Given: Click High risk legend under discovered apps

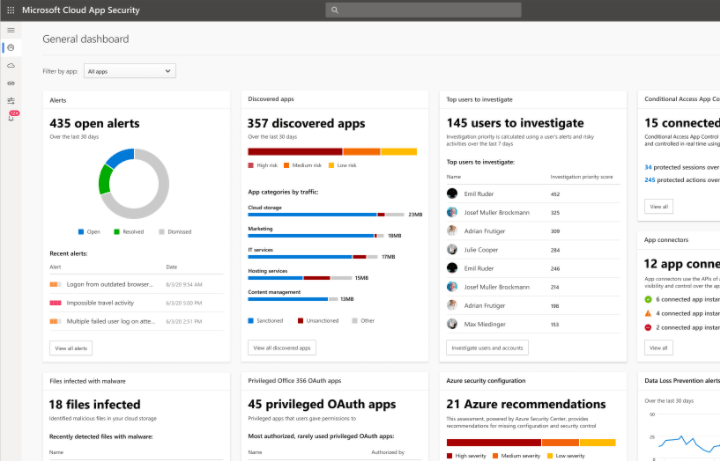Looking at the screenshot, I should click(263, 165).
